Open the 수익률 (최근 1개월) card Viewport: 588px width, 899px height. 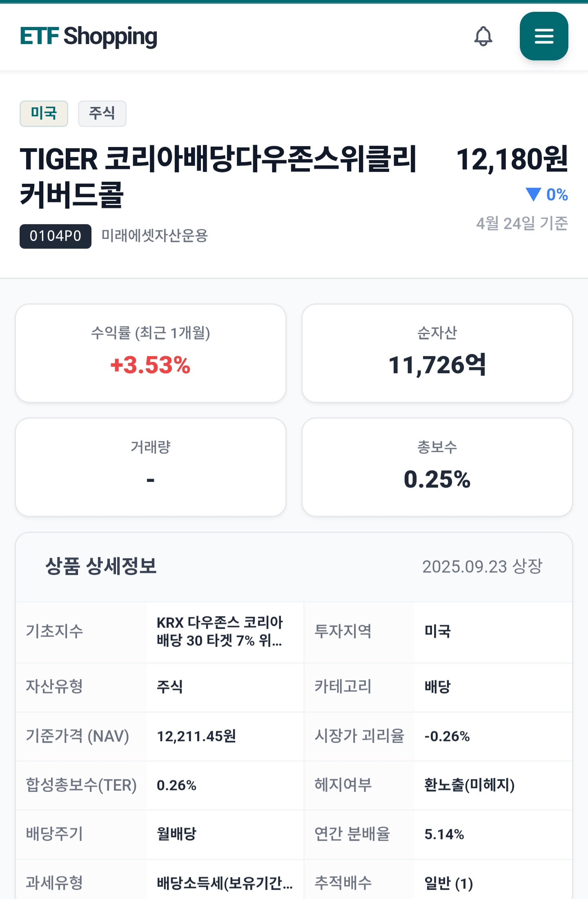click(151, 353)
